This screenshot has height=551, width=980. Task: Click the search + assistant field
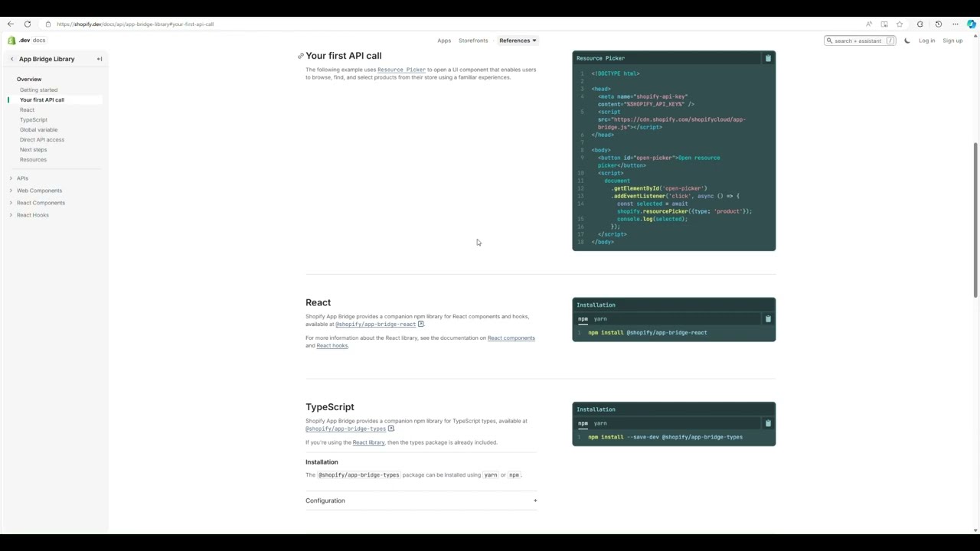coord(860,41)
